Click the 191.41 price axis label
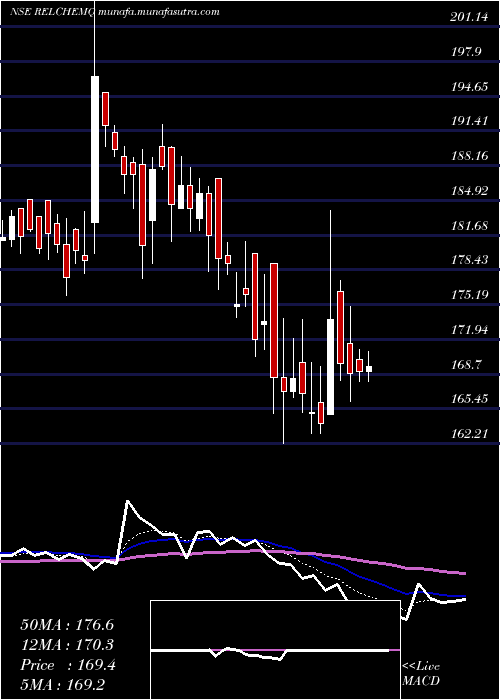Screen dimensions: 500x700 [471, 121]
